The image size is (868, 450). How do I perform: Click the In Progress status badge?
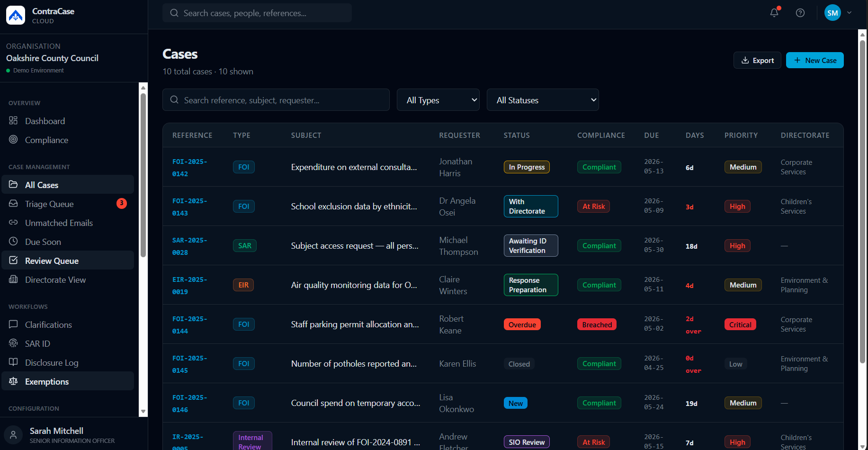527,167
